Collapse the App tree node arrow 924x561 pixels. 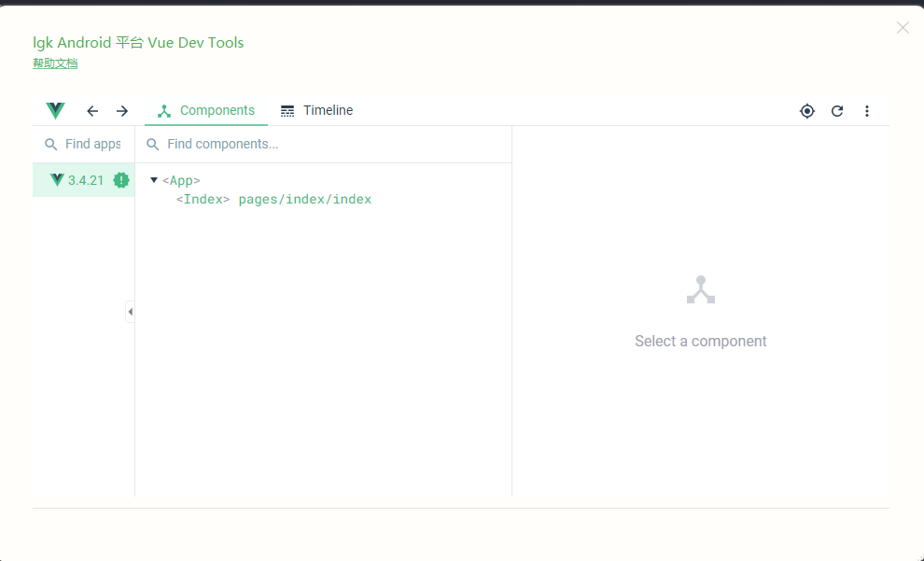[154, 180]
